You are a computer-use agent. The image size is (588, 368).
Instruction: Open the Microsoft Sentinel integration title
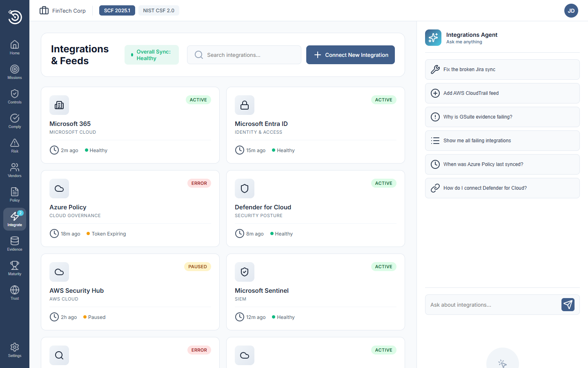click(262, 291)
